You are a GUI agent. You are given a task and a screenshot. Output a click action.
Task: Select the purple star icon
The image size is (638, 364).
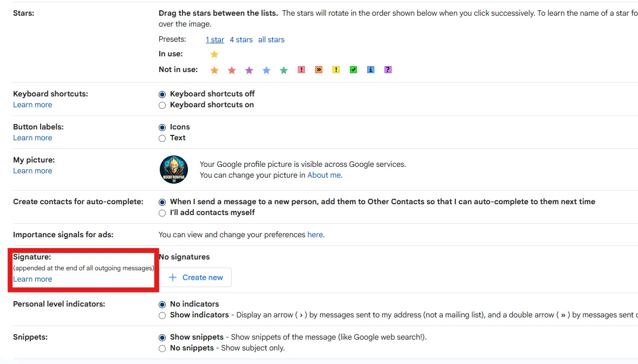click(x=249, y=69)
